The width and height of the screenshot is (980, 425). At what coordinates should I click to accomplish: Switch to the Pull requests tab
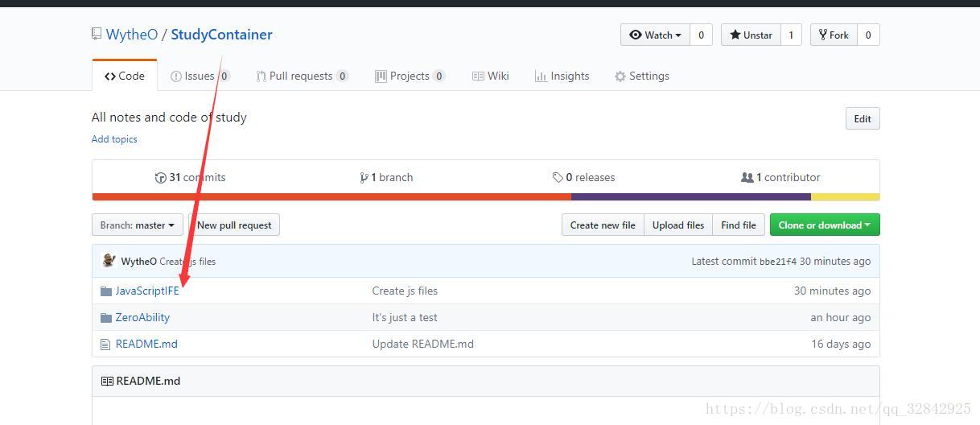point(302,76)
